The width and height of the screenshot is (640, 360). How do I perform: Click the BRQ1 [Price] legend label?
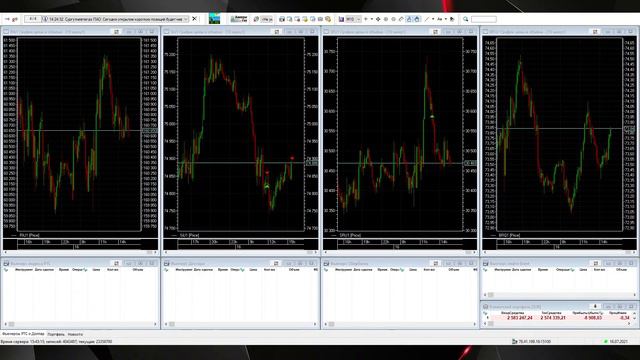510,236
